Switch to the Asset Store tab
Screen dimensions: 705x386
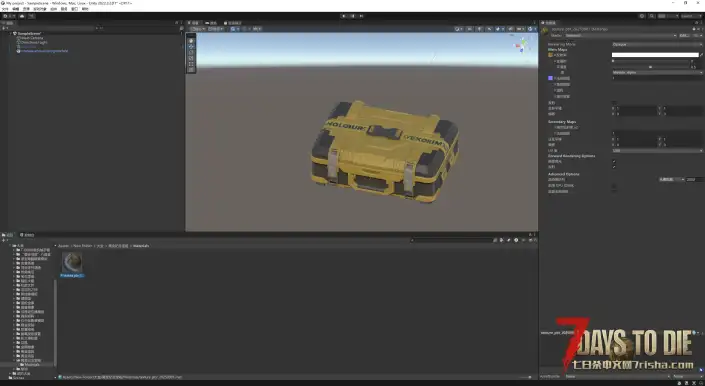tap(232, 23)
